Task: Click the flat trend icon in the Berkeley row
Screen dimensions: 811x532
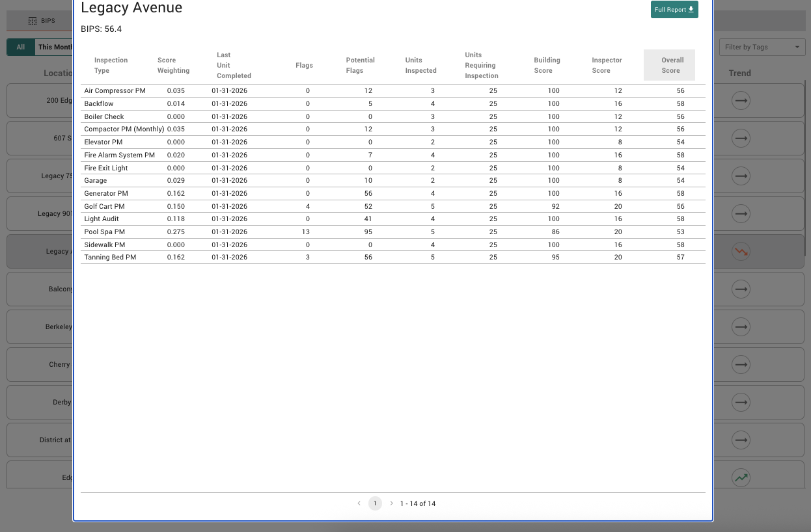Action: pyautogui.click(x=741, y=326)
